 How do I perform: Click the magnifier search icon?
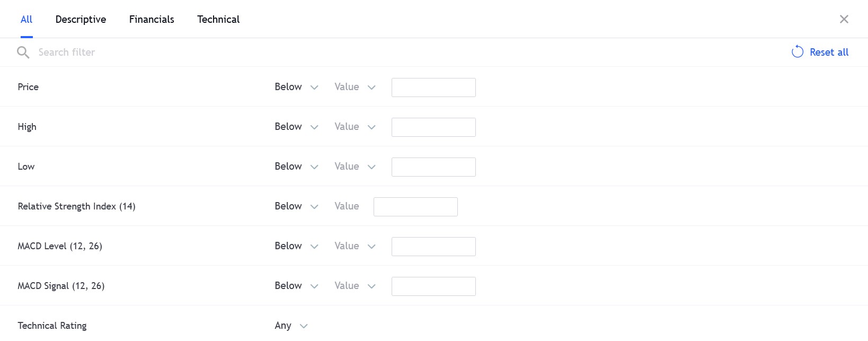pos(23,52)
